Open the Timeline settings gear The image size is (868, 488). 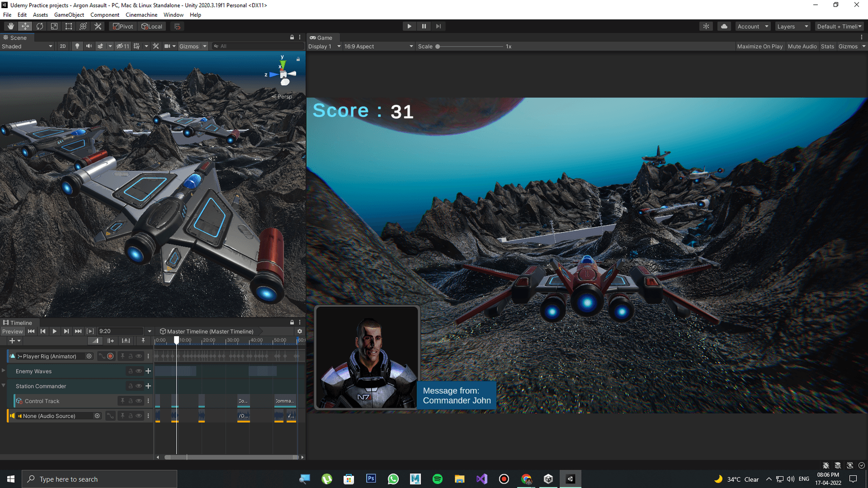pyautogui.click(x=300, y=332)
